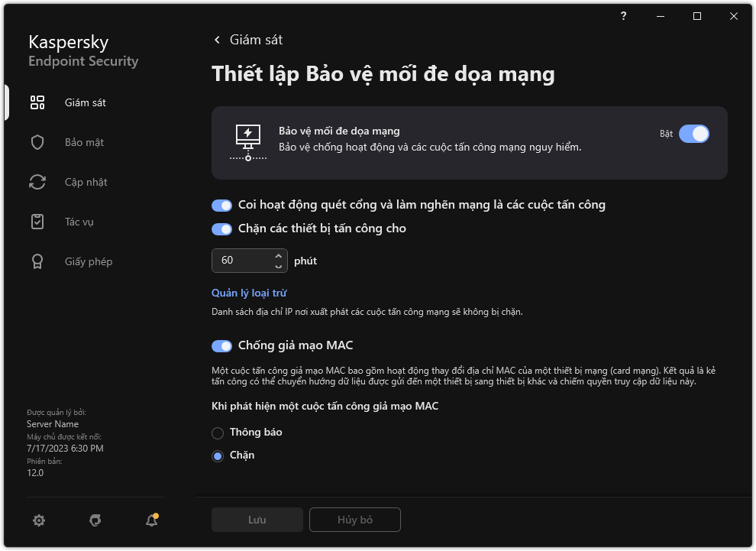Click the Cập nhật refresh icon
Viewport: 756px width, 551px height.
(37, 183)
